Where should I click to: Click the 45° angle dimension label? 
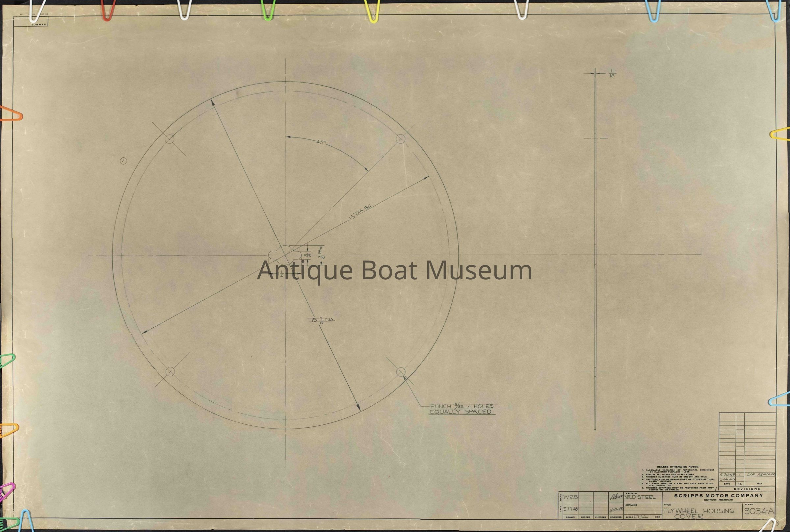pyautogui.click(x=321, y=142)
